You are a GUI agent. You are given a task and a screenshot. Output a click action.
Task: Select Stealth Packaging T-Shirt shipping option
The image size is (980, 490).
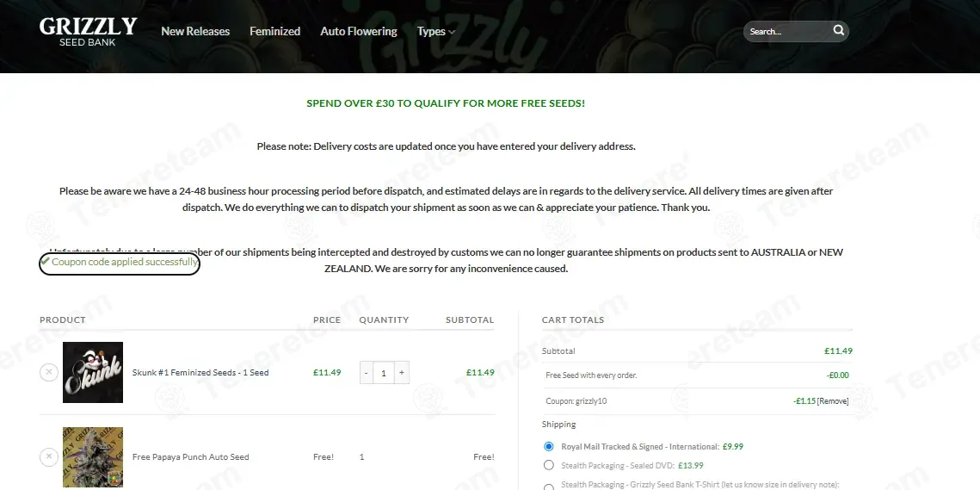pyautogui.click(x=549, y=487)
